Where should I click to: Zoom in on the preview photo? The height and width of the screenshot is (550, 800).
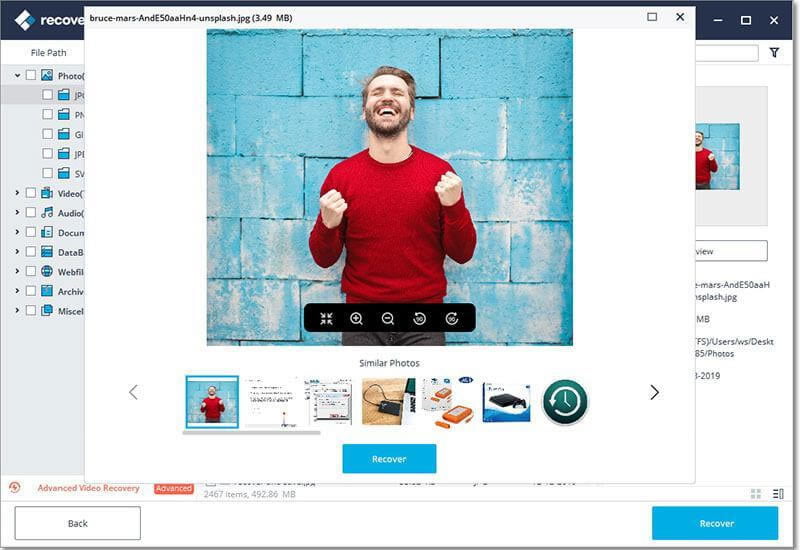[x=356, y=318]
